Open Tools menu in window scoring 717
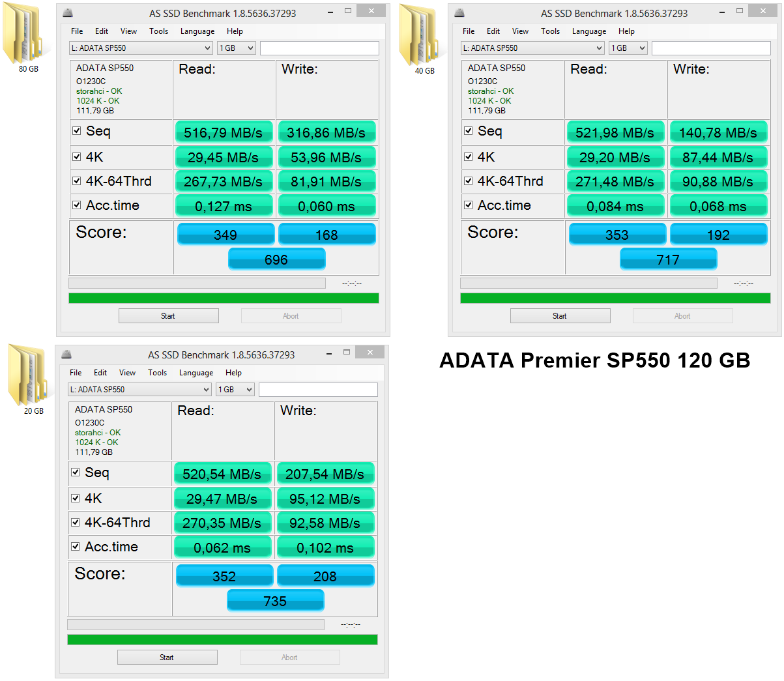784x681 pixels. point(550,31)
